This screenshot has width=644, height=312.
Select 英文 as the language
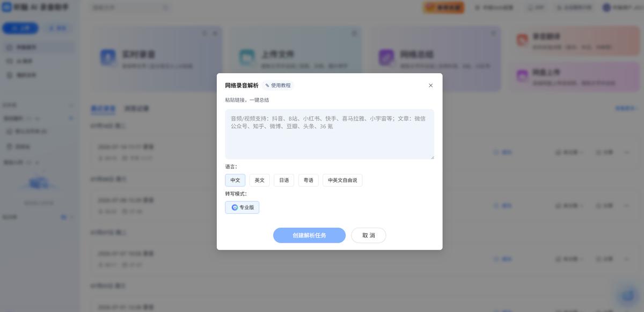click(x=260, y=180)
